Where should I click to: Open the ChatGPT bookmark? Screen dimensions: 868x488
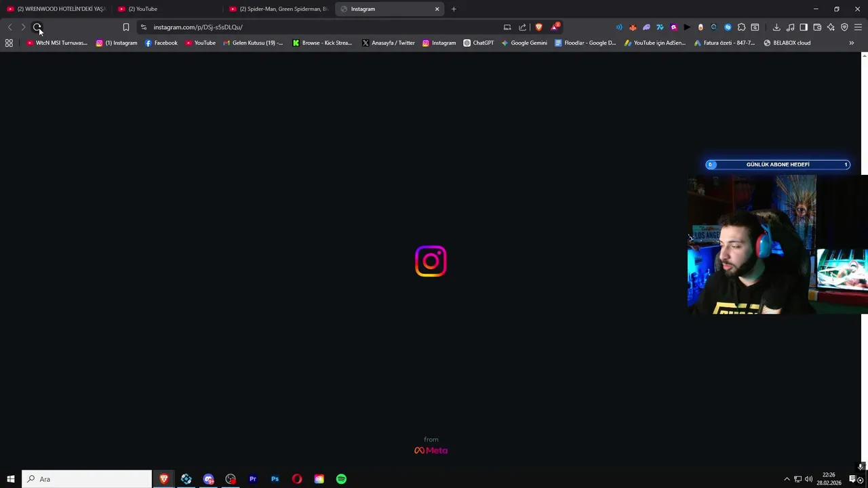point(479,43)
